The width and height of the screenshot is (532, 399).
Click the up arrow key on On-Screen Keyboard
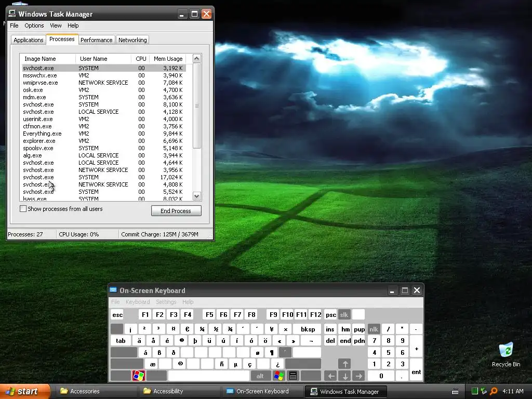345,364
